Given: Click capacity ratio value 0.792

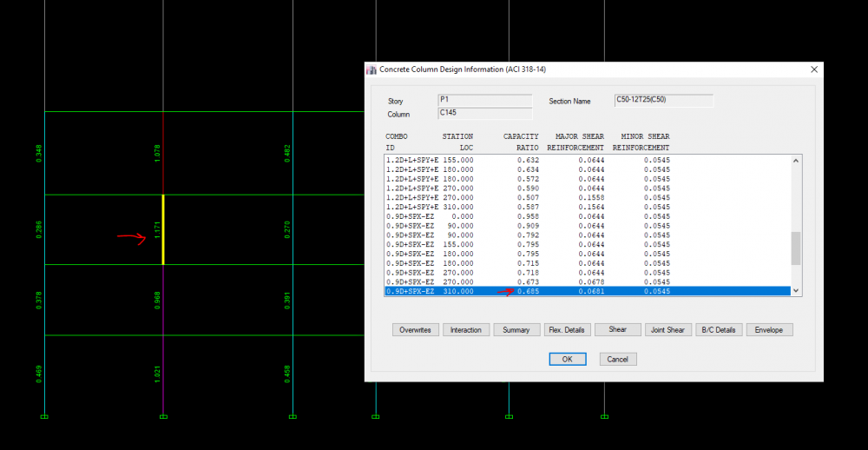Looking at the screenshot, I should pyautogui.click(x=528, y=235).
